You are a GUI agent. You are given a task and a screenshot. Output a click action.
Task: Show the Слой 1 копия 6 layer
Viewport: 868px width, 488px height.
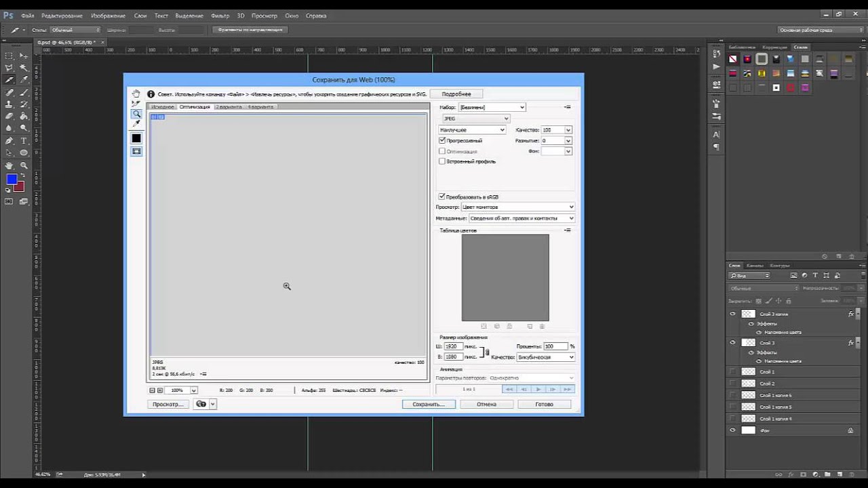point(732,395)
